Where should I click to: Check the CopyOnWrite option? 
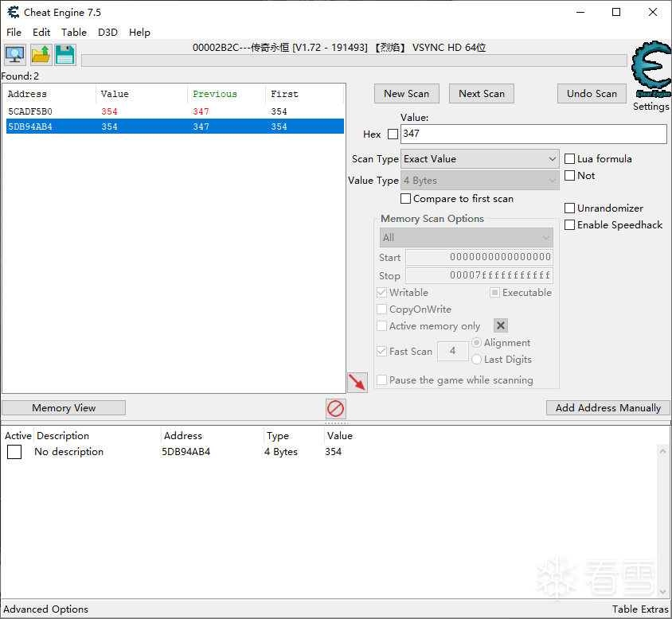pos(381,309)
